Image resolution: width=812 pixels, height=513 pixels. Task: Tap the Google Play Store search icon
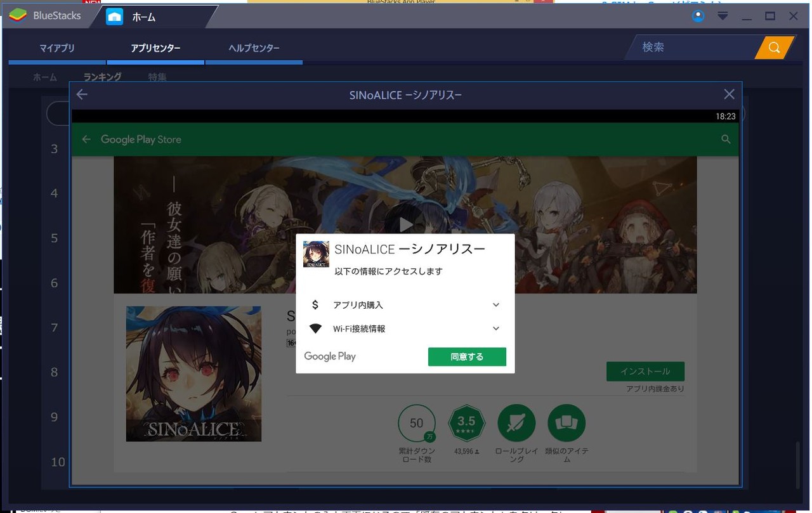[726, 140]
